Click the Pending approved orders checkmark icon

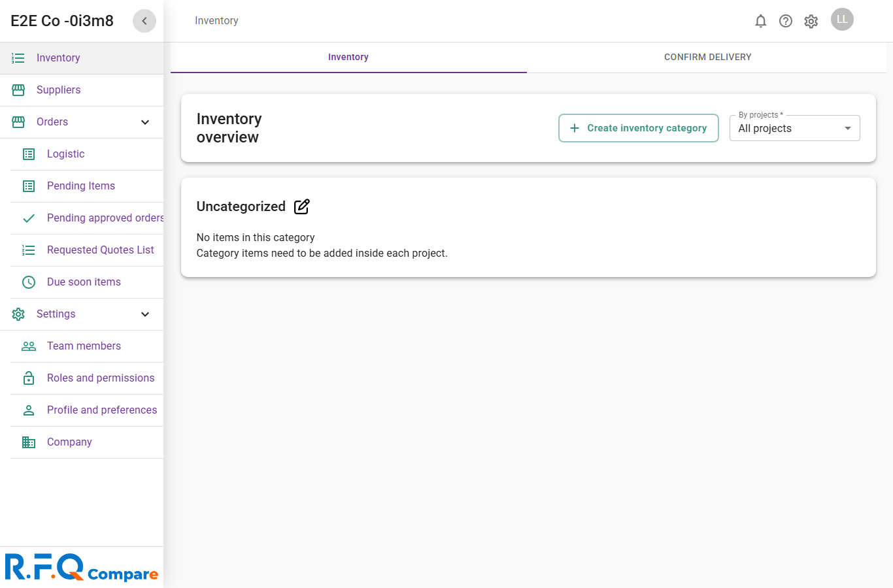(29, 218)
